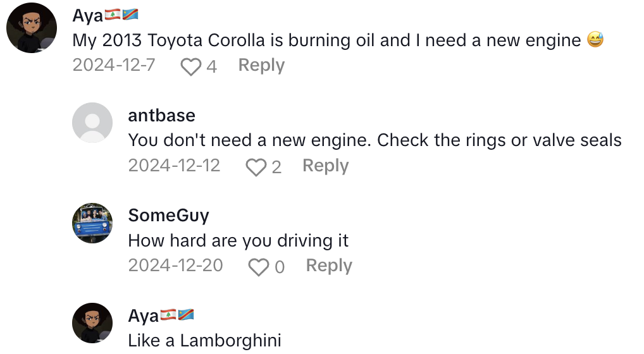The width and height of the screenshot is (644, 354).
Task: Open Aya's username above 'Like a Lamborghini'
Action: coord(144,315)
